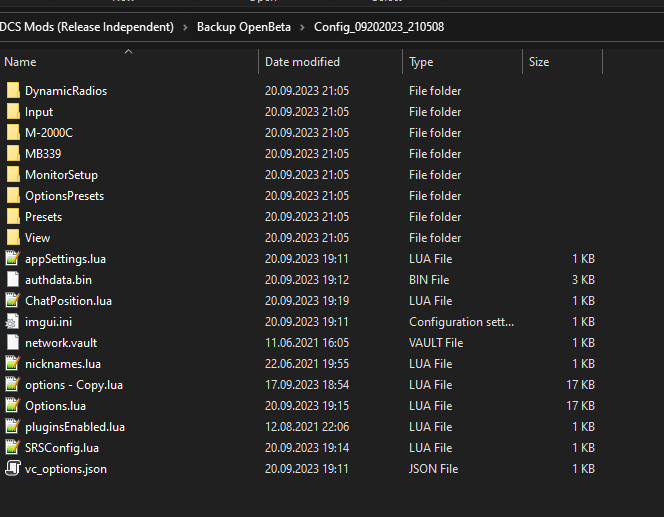Select the pluginsEnabled.lua file name
The image size is (664, 517).
(75, 427)
